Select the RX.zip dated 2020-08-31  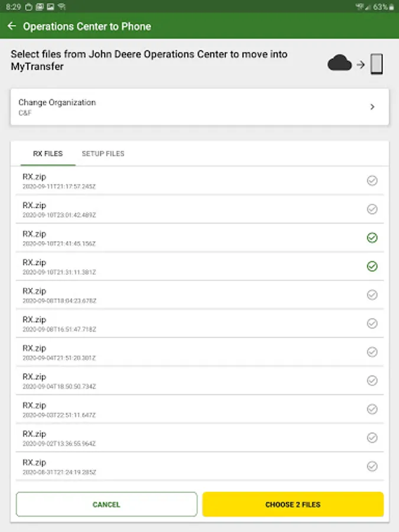372,466
